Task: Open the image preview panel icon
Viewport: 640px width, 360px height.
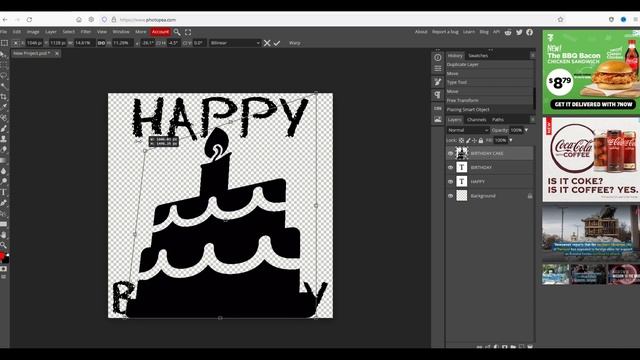Action: pyautogui.click(x=438, y=119)
